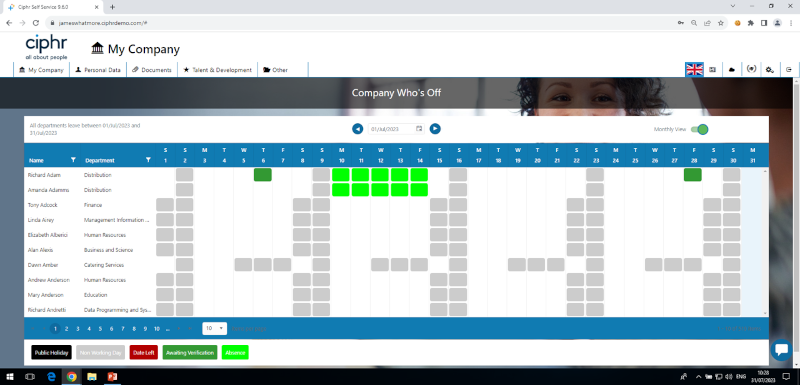Click Richard Adam's awaiting verification cell on day 28
The height and width of the screenshot is (385, 800).
point(692,175)
